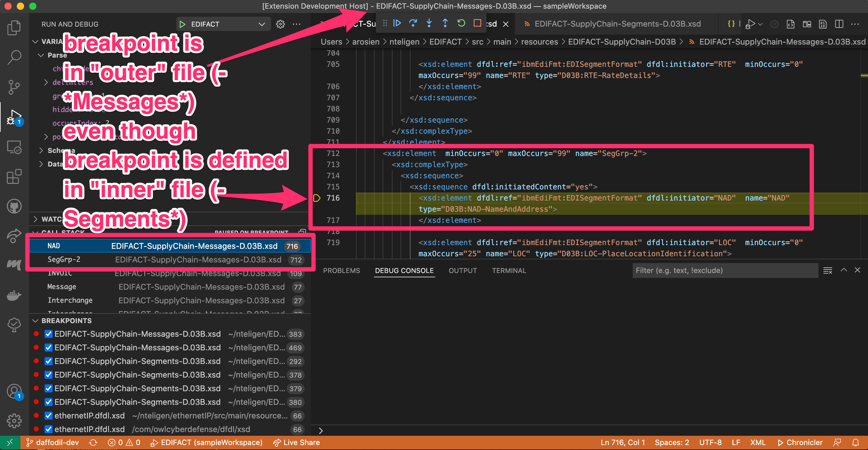Expand the Schema variable node
The height and width of the screenshot is (450, 868).
click(x=41, y=150)
